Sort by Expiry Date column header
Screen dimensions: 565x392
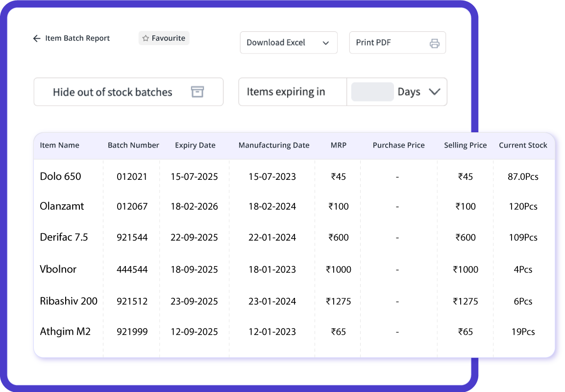click(196, 145)
